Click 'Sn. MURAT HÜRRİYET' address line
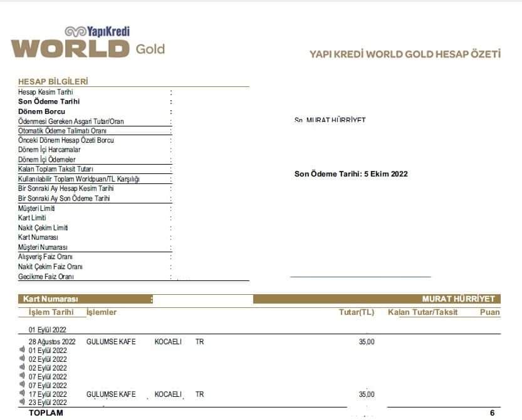The height and width of the screenshot is (420, 522). [x=330, y=120]
